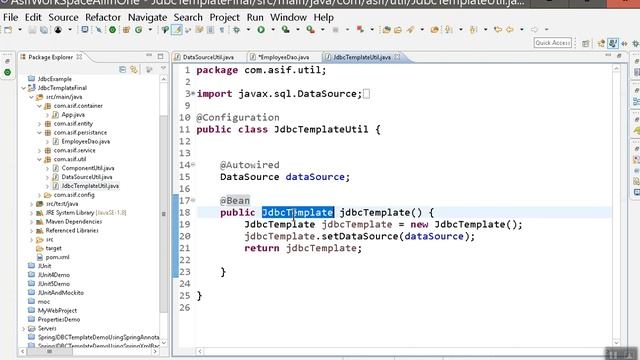
Task: Expand the com.asif.service package
Action: pos(40,150)
